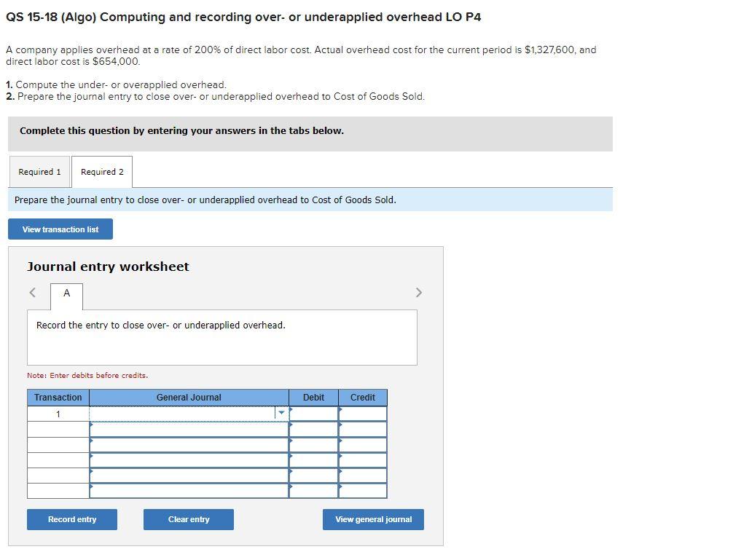Switch to the Required 1 tab
This screenshot has height=560, width=733.
tap(39, 172)
